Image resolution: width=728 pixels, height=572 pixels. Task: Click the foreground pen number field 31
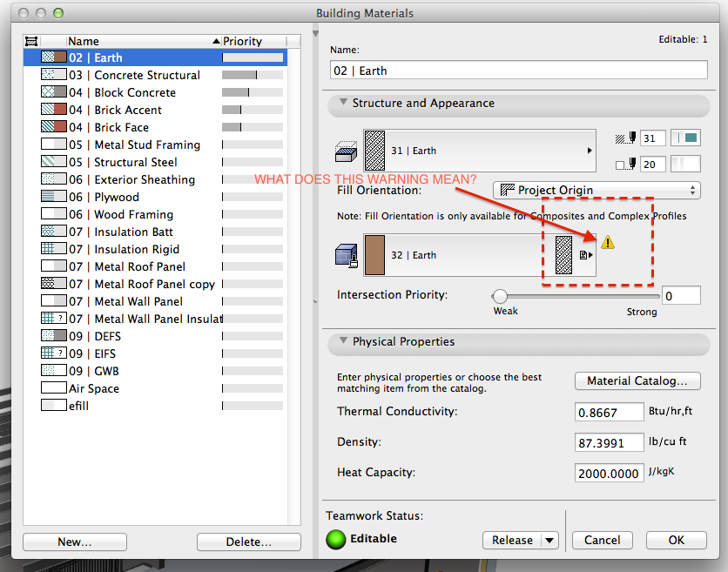[x=652, y=138]
